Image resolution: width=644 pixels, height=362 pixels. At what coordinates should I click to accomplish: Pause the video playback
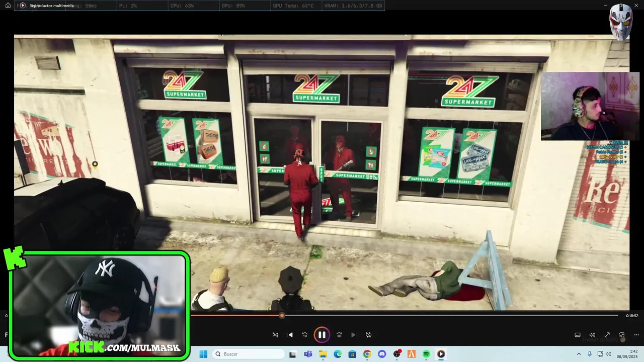coord(321,335)
